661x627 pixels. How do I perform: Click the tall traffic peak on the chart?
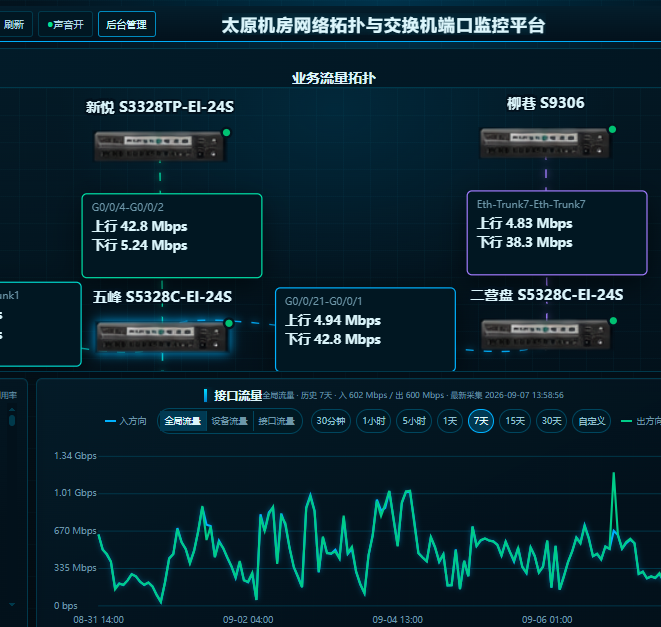tap(613, 474)
